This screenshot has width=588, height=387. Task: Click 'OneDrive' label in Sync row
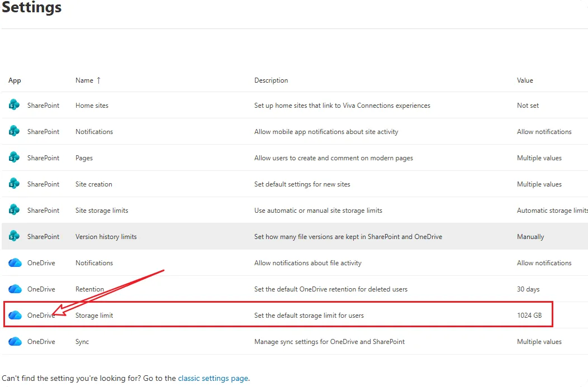(41, 342)
